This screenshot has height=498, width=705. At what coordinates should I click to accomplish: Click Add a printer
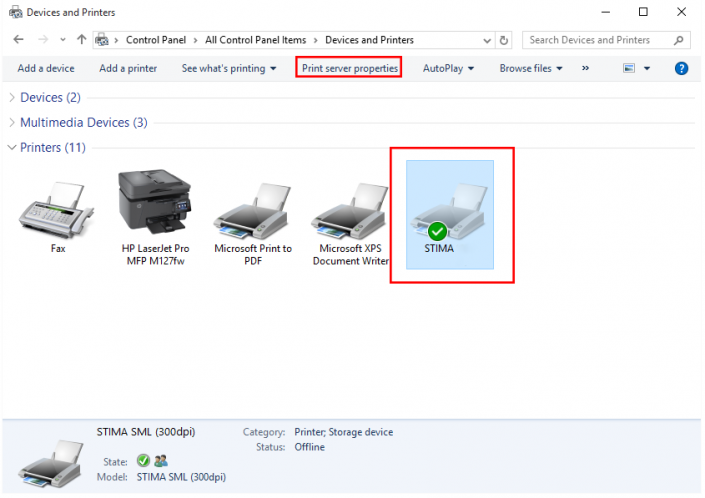(128, 69)
